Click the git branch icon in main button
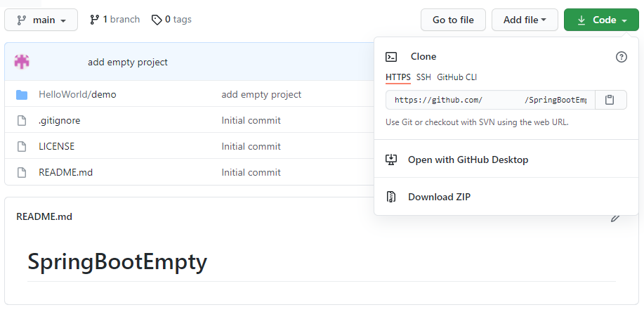Screen dimensions: 644x312 pyautogui.click(x=21, y=20)
